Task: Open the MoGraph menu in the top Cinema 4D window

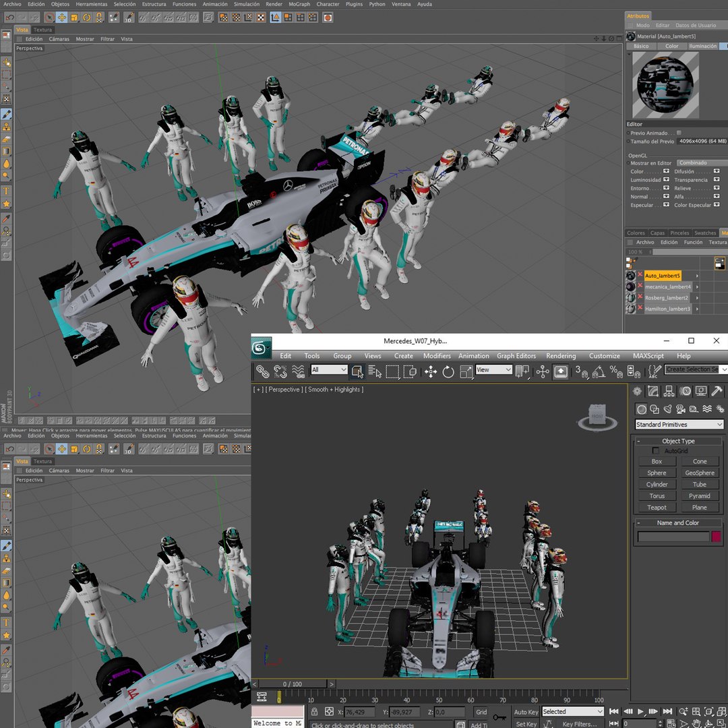Action: (299, 4)
